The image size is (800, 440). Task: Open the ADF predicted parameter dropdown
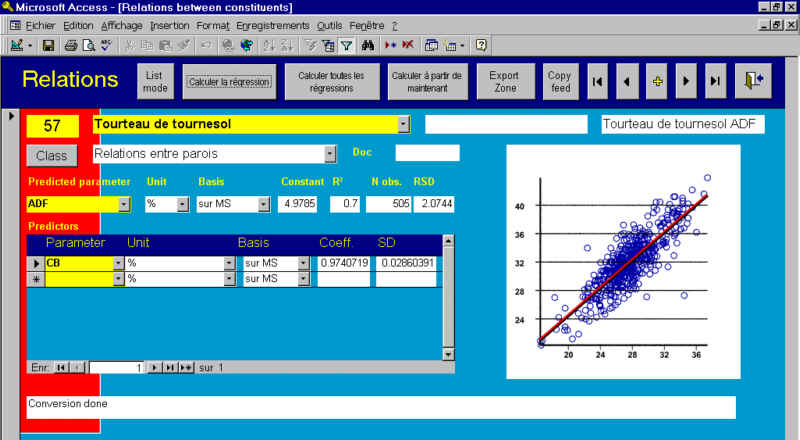124,204
